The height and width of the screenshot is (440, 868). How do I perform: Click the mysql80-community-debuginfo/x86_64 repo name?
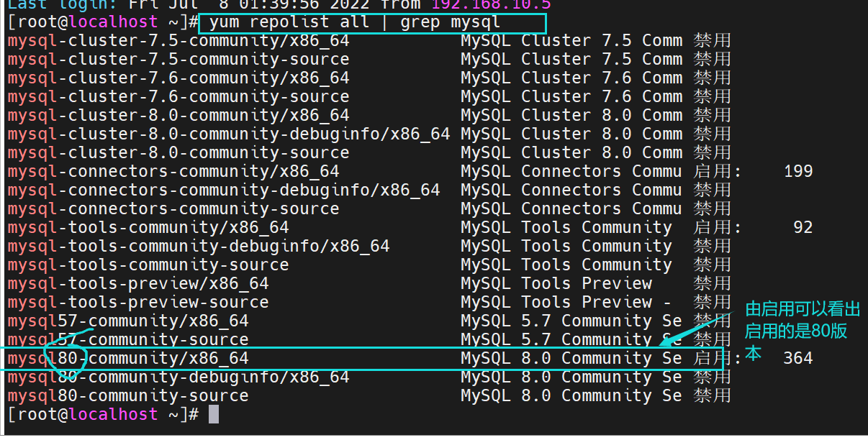[178, 377]
